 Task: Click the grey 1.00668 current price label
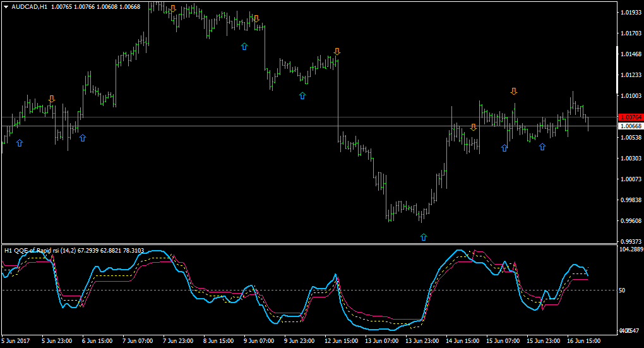631,126
